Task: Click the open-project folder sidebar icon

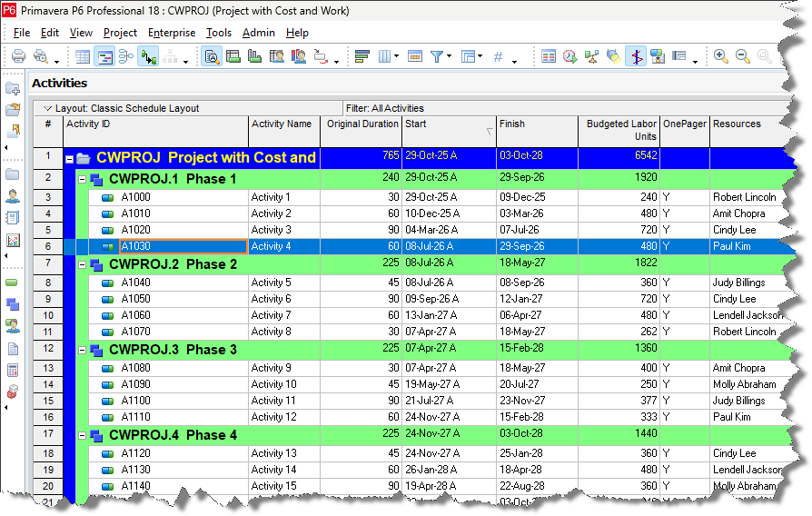Action: (13, 109)
